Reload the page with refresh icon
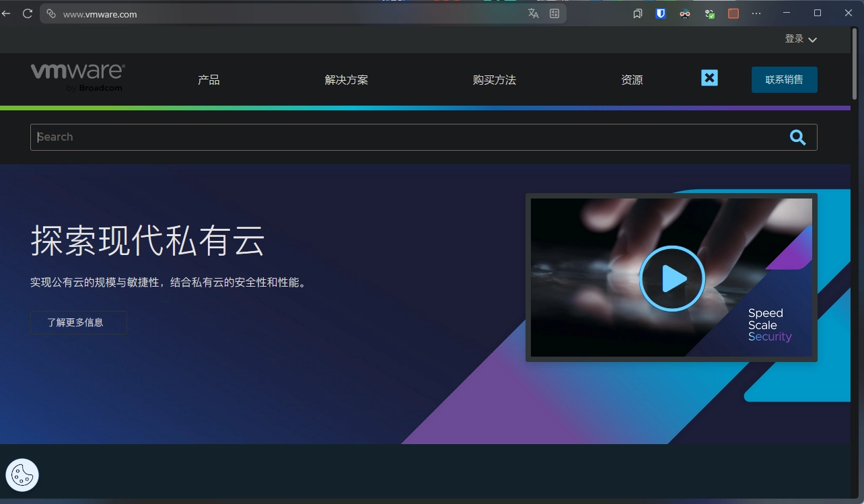Screen dimensions: 864x504 [x=28, y=13]
